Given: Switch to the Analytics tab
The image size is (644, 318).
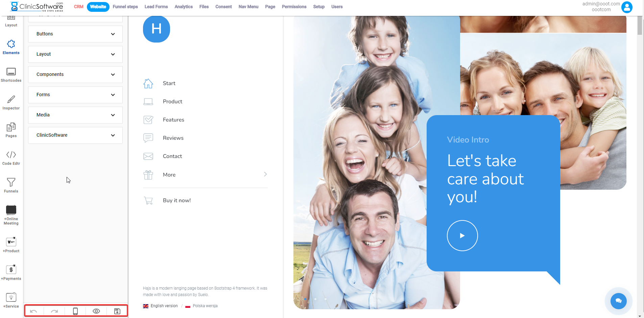Looking at the screenshot, I should [x=184, y=7].
